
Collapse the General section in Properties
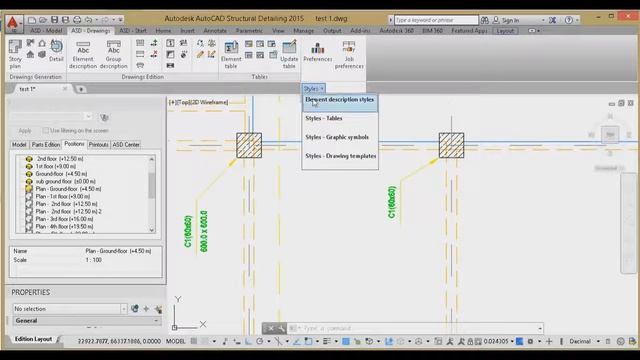coord(156,321)
